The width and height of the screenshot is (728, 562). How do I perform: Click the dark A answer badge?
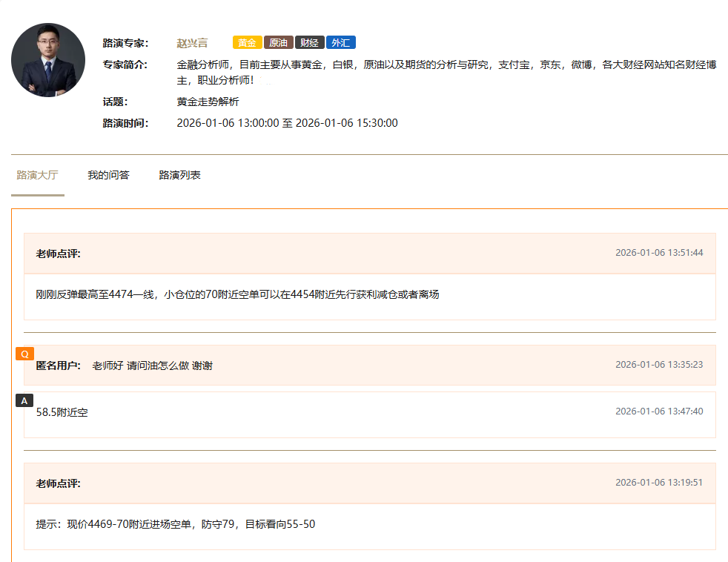pos(25,400)
